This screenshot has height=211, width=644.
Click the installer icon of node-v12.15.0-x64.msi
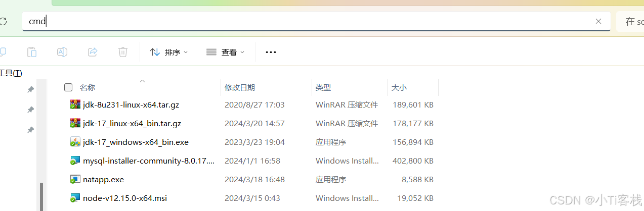coord(75,198)
